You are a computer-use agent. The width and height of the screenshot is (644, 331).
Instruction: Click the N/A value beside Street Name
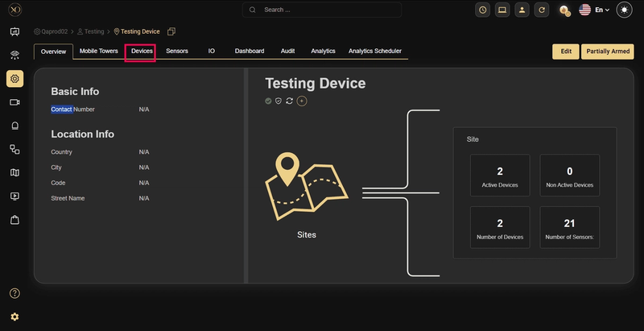click(144, 198)
